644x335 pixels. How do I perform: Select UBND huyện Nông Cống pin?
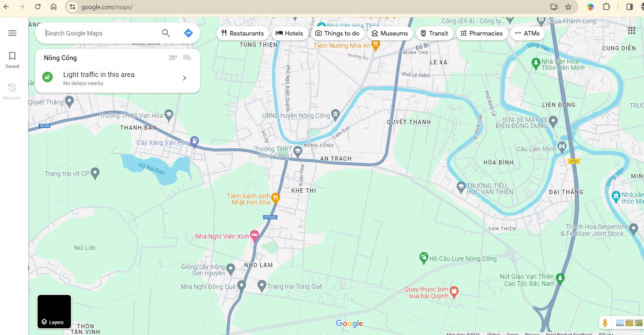pyautogui.click(x=336, y=115)
